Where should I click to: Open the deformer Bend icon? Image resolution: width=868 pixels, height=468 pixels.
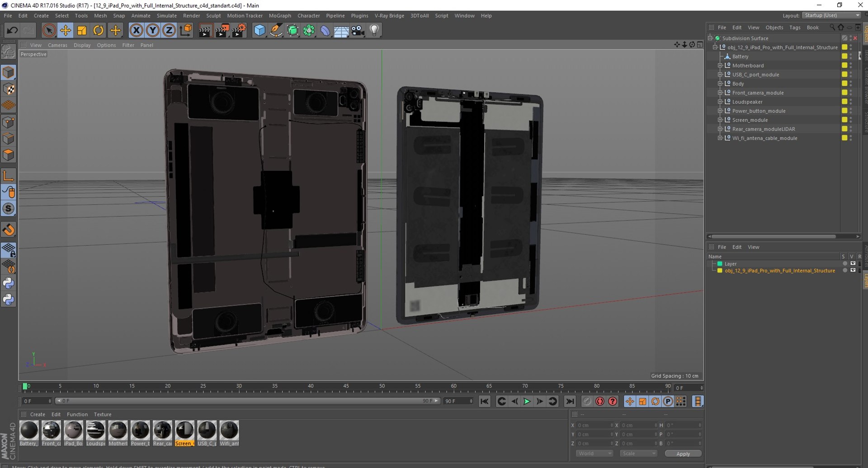pos(325,30)
